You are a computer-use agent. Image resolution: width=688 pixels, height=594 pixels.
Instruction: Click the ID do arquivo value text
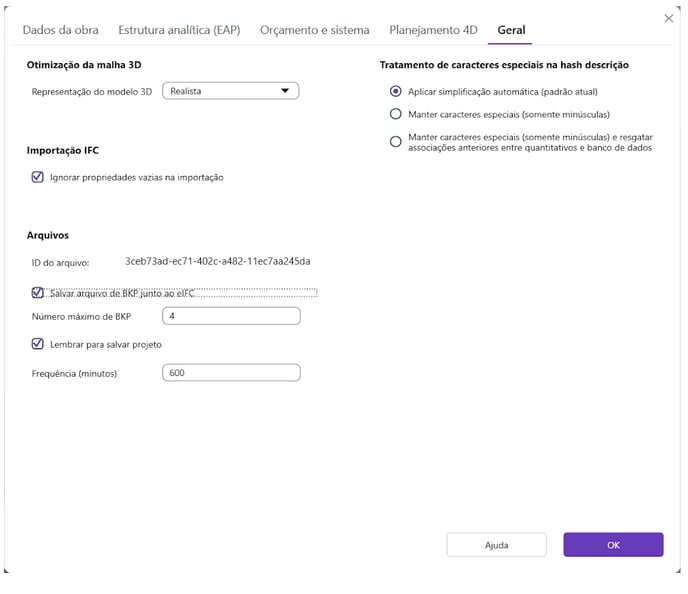[x=218, y=262]
